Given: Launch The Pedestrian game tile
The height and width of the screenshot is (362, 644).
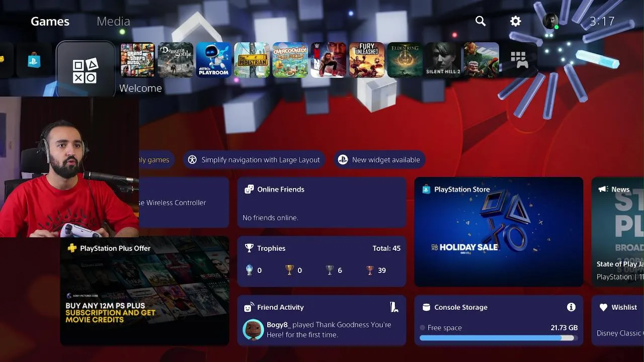Looking at the screenshot, I should (252, 60).
